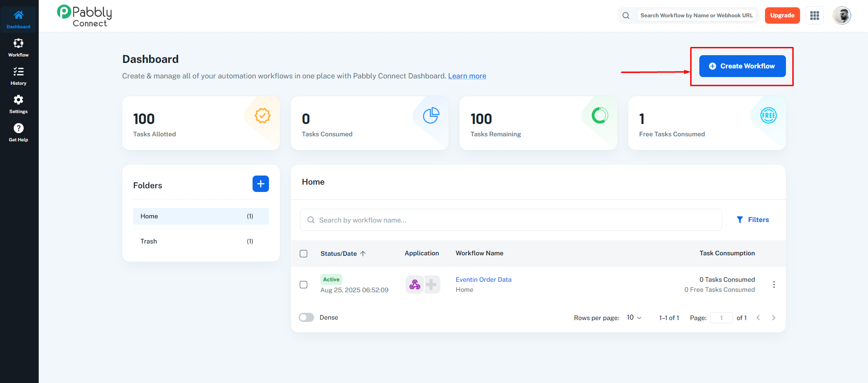The image size is (868, 383).
Task: Select the Trash folder
Action: point(201,241)
